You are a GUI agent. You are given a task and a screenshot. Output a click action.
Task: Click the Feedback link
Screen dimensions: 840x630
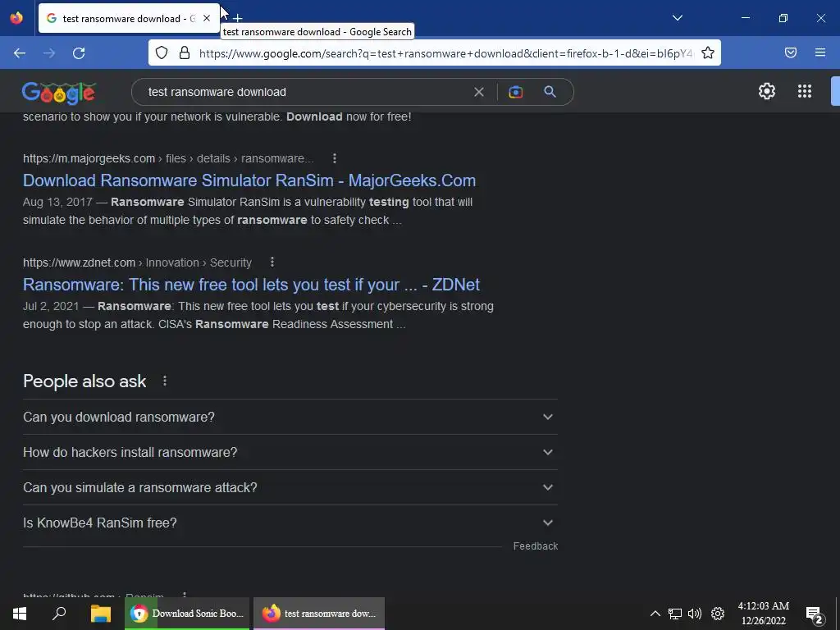[x=535, y=546]
